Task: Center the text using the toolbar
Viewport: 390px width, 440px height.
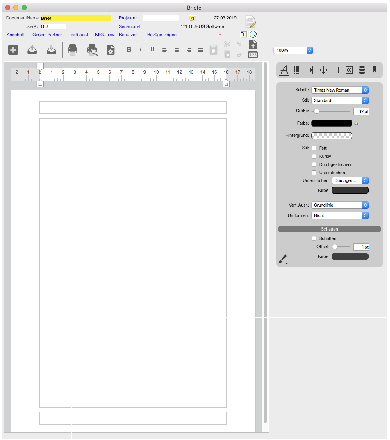Action: click(177, 50)
